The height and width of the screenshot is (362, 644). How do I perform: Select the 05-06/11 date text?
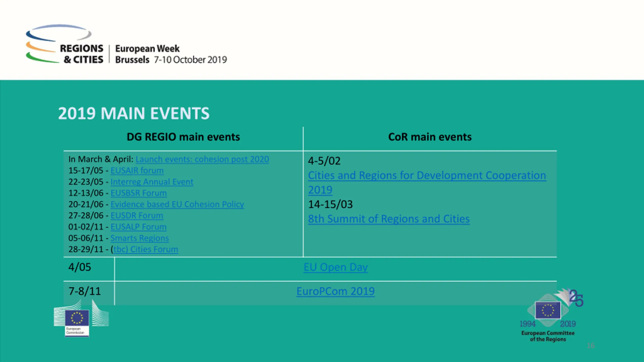pos(86,238)
